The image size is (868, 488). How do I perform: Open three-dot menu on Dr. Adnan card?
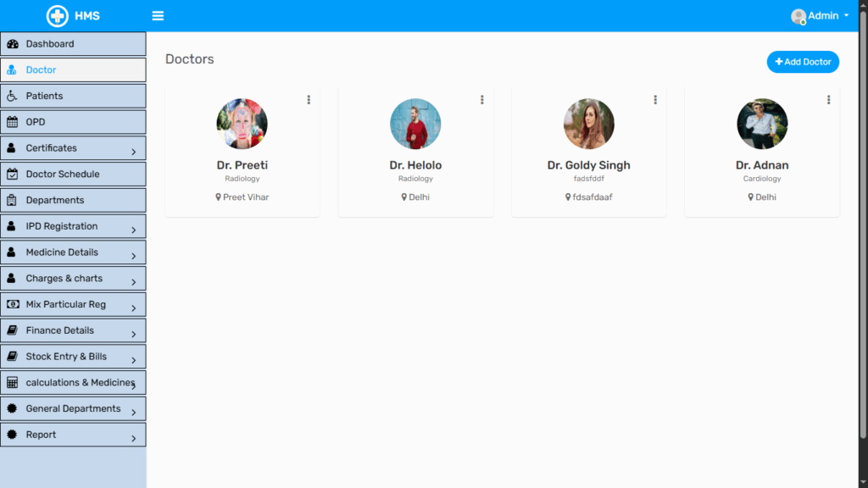click(x=828, y=100)
